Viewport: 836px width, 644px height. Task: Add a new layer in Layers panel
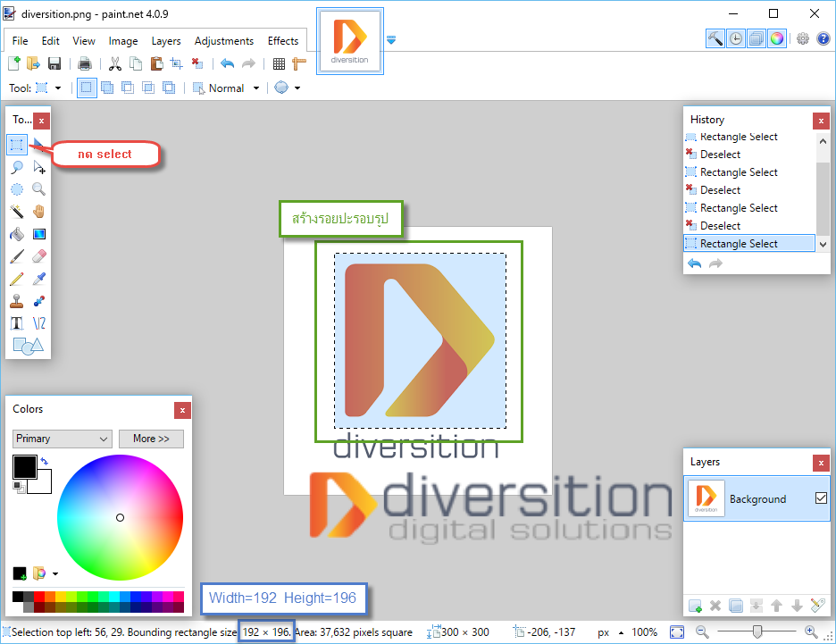(x=695, y=606)
